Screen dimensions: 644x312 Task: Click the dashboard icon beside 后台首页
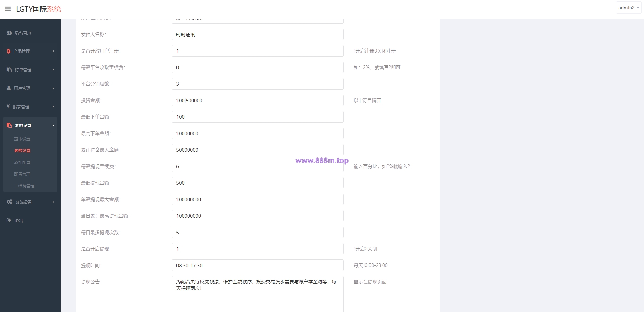point(9,33)
